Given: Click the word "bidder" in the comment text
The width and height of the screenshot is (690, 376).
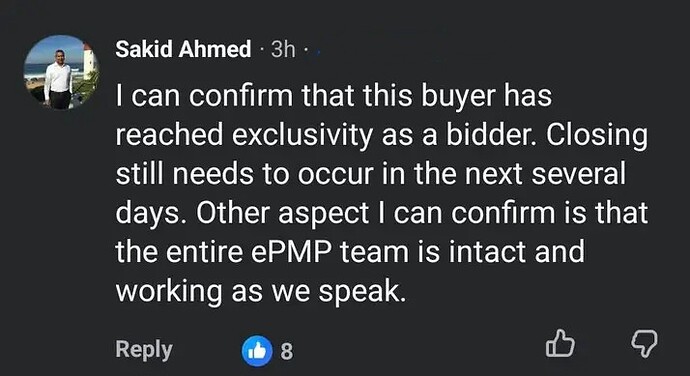Looking at the screenshot, I should pyautogui.click(x=492, y=134).
